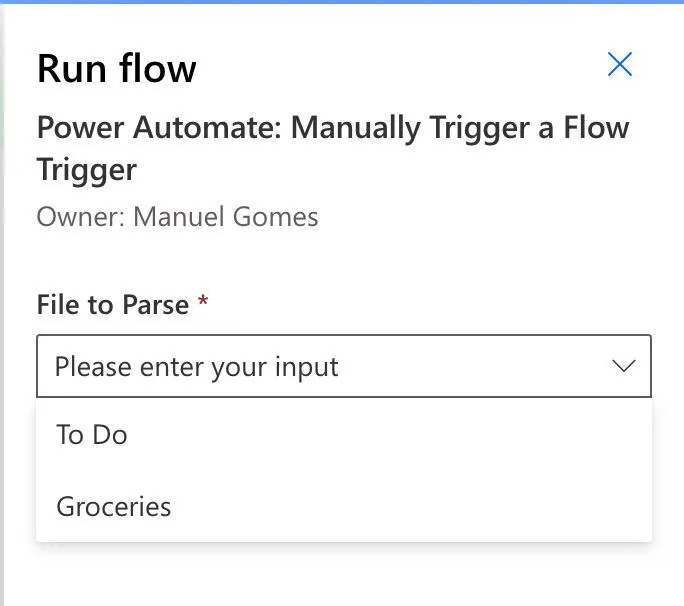Click the dropdown chevron arrow
This screenshot has height=606, width=684.
(x=623, y=366)
